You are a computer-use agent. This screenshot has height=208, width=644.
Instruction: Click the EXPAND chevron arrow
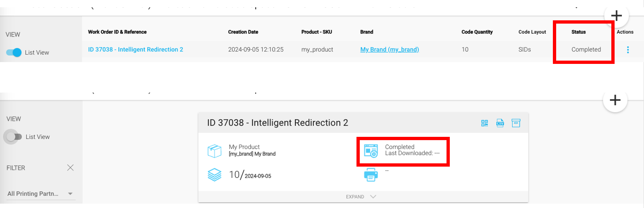(373, 196)
